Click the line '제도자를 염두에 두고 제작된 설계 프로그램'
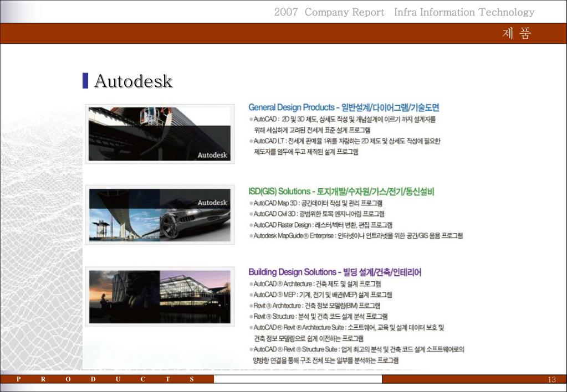Image resolution: width=567 pixels, height=392 pixels. tap(306, 152)
